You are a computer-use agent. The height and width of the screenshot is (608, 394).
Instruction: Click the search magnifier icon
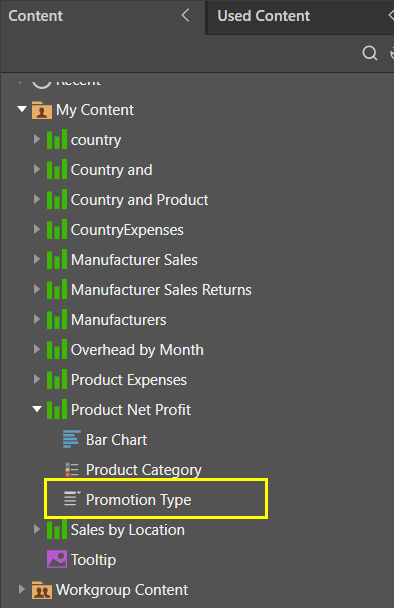[370, 53]
